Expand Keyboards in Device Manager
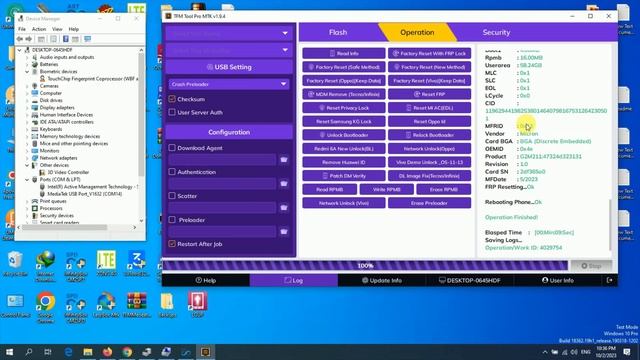 27,129
